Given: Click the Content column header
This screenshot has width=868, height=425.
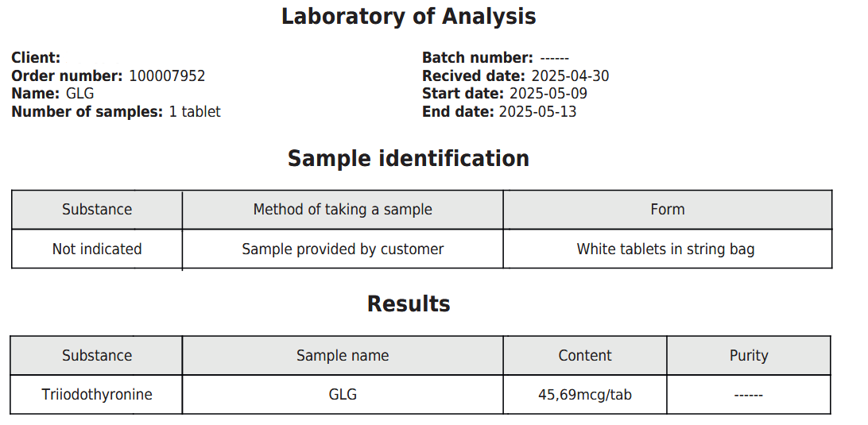Looking at the screenshot, I should click(585, 355).
